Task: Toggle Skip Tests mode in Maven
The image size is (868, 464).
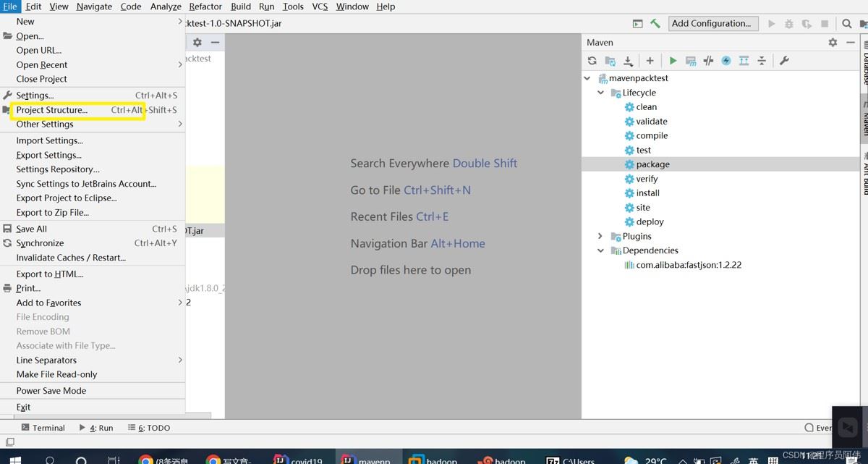Action: coord(726,61)
